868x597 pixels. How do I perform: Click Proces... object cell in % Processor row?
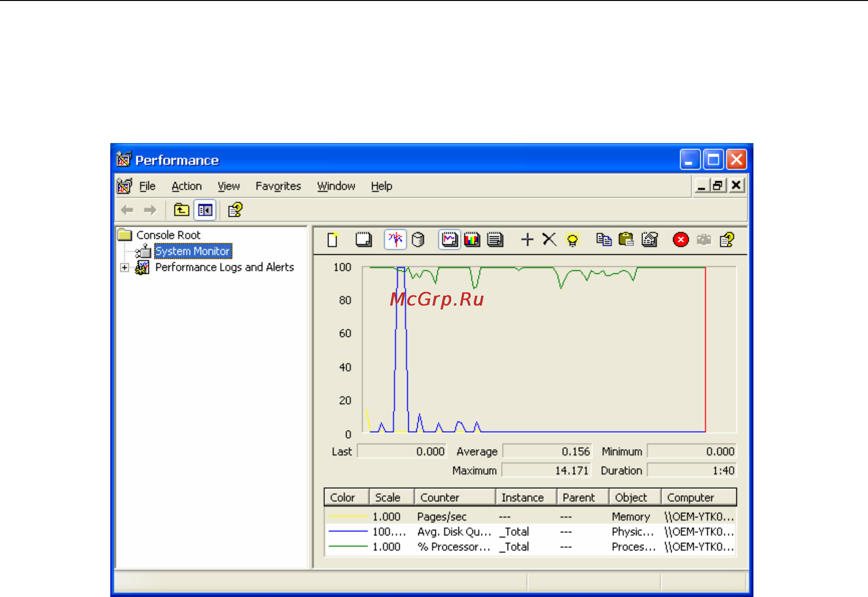click(634, 547)
